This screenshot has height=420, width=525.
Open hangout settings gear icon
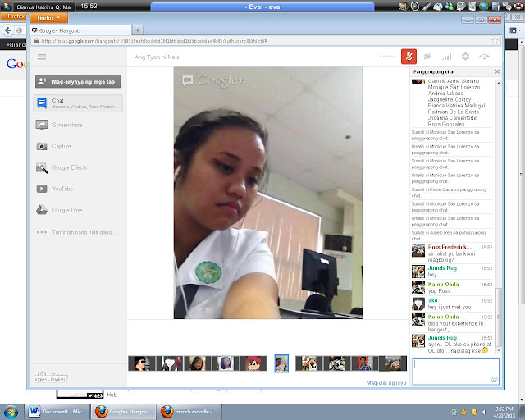pyautogui.click(x=465, y=57)
